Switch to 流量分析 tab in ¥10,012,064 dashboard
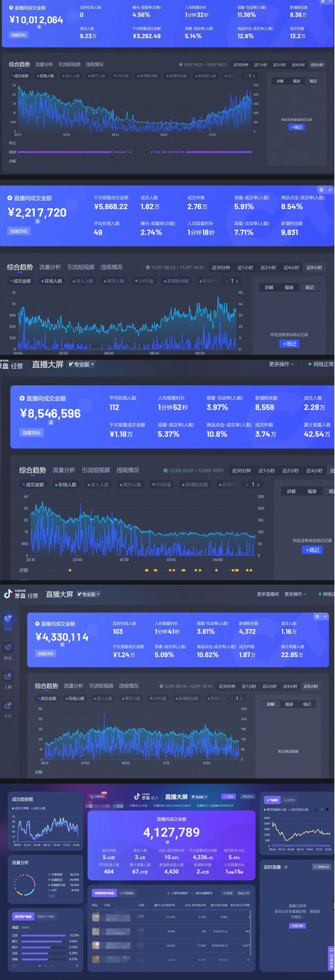335x980 pixels. coord(44,65)
